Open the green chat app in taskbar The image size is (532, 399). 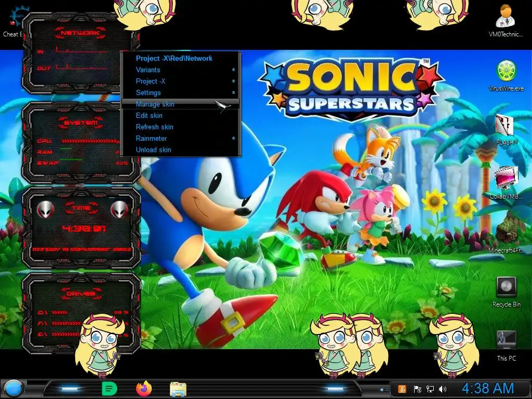[109, 389]
